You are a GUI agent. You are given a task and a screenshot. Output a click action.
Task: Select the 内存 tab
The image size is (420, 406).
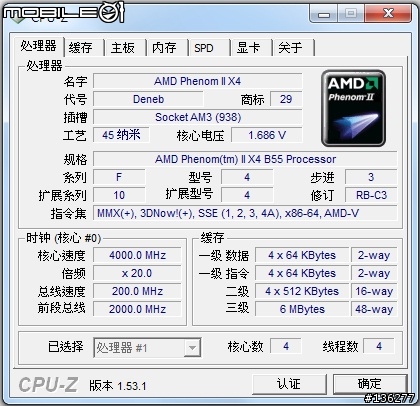(x=166, y=47)
